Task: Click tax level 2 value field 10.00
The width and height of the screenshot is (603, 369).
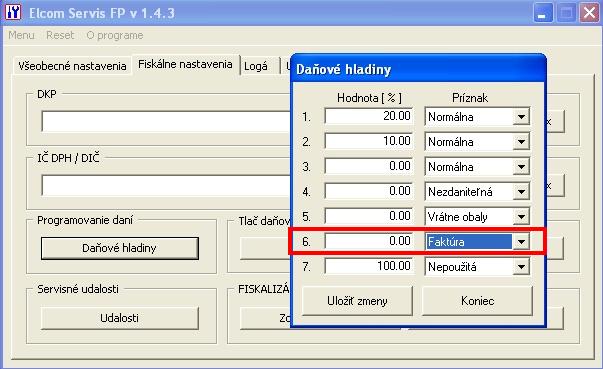Action: [x=369, y=141]
